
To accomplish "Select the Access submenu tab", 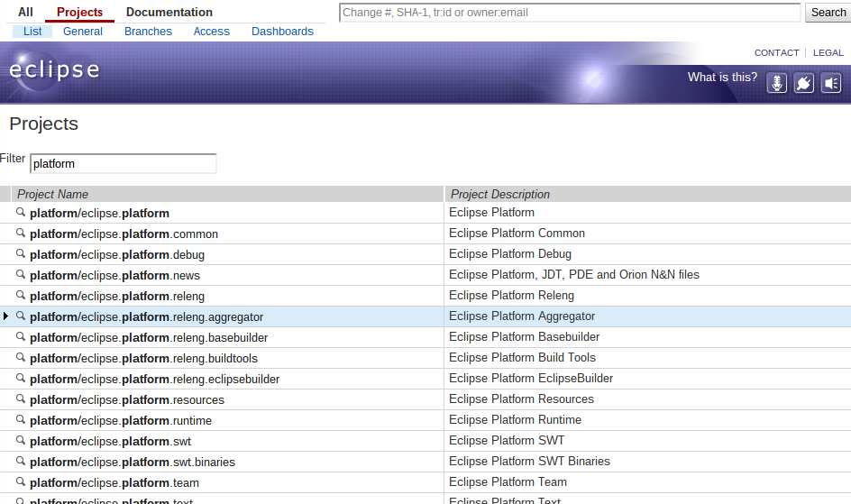I will tap(212, 32).
